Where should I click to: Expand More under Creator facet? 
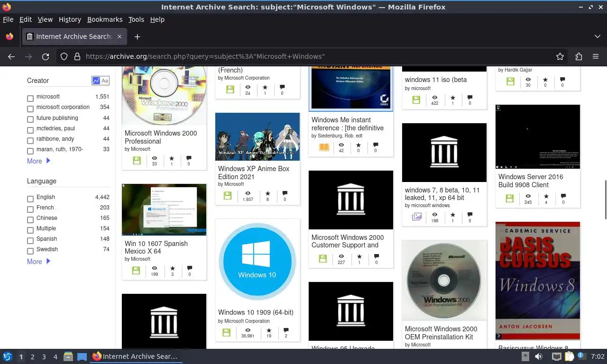38,161
